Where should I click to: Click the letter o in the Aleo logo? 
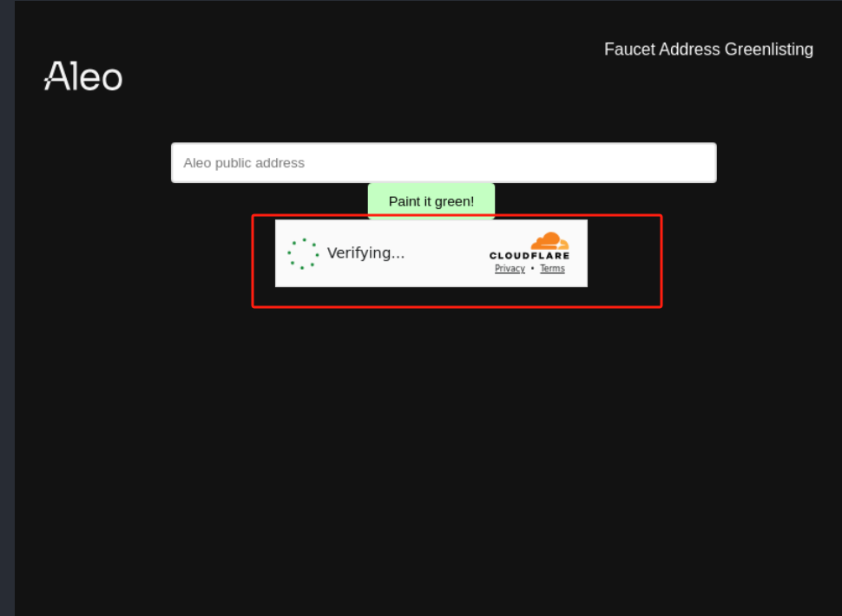tap(110, 80)
